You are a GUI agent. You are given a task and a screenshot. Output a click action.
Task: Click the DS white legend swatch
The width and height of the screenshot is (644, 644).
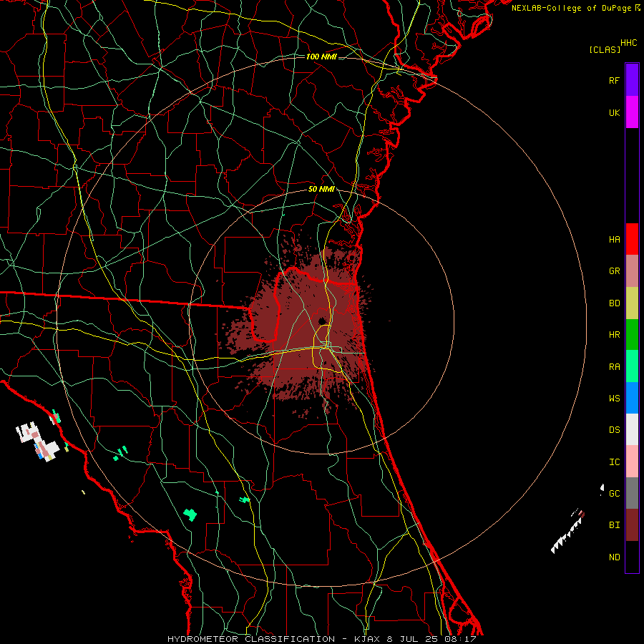pos(632,429)
